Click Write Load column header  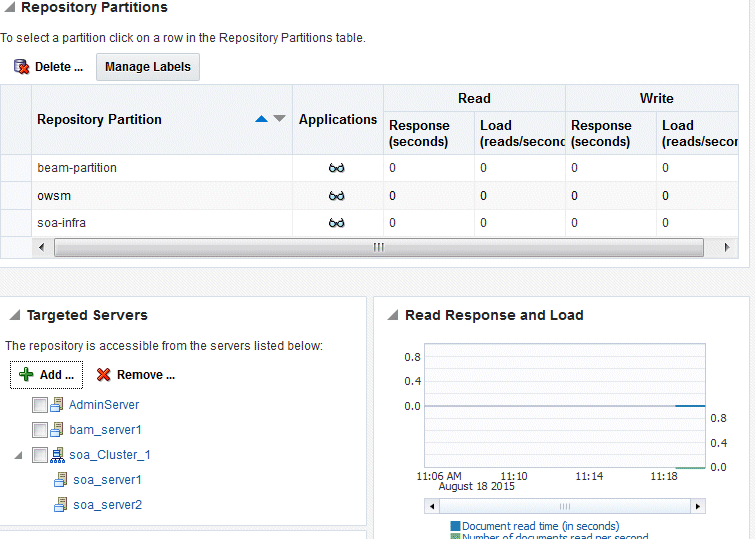click(697, 133)
